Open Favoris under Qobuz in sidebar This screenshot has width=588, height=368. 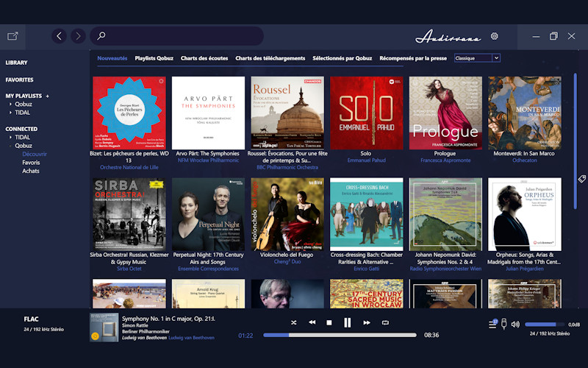(x=31, y=163)
